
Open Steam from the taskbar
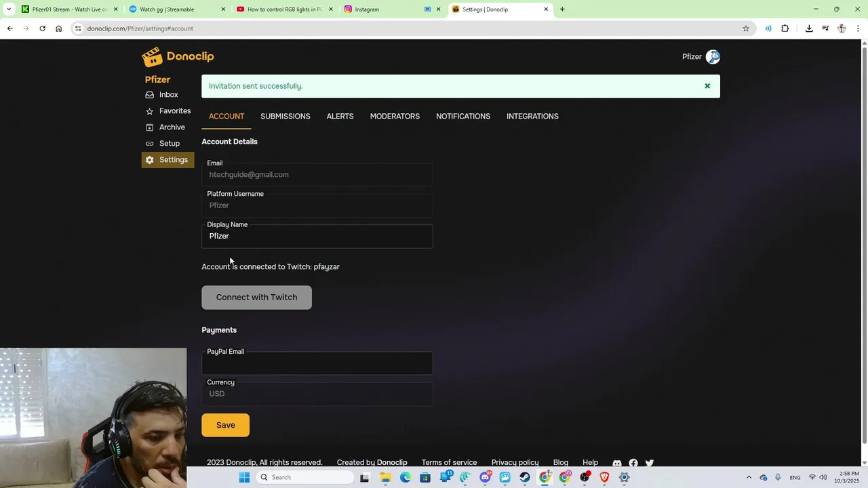tap(525, 477)
